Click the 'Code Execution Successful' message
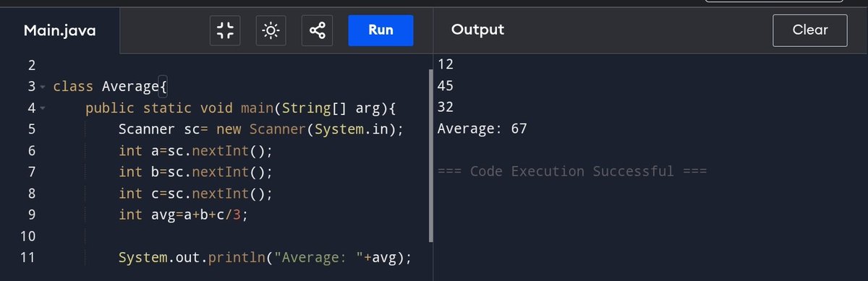Screen dimensions: 868x281 coord(571,172)
